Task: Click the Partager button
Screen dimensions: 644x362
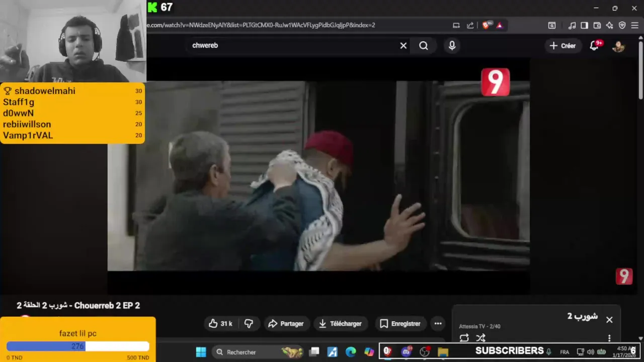Action: click(286, 324)
